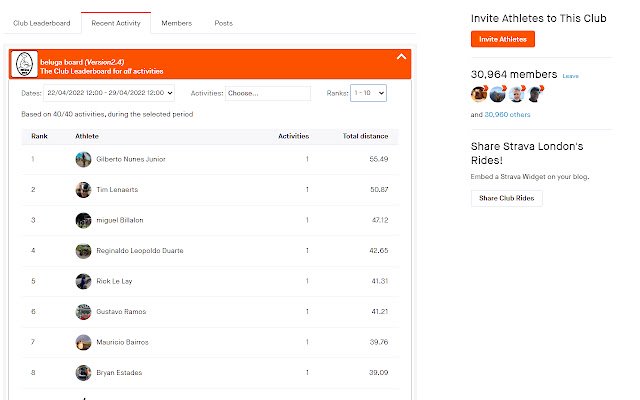Open the Ranks 1 - 10 dropdown
This screenshot has height=400, width=640.
368,93
